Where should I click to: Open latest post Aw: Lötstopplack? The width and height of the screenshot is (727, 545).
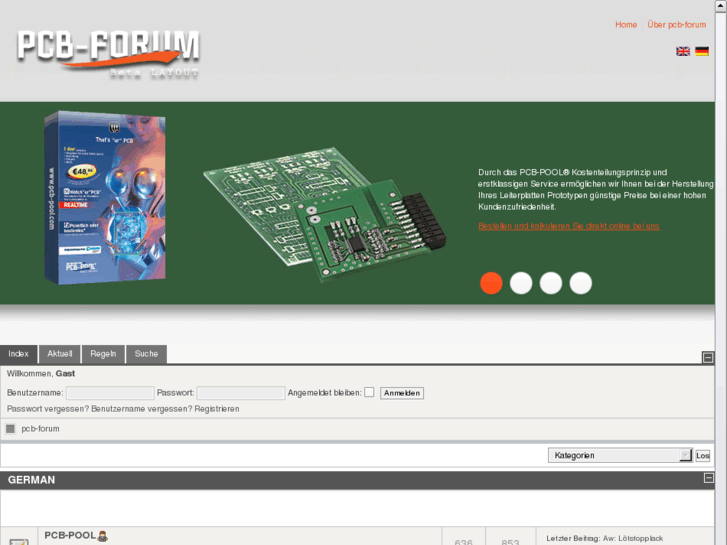(x=633, y=539)
